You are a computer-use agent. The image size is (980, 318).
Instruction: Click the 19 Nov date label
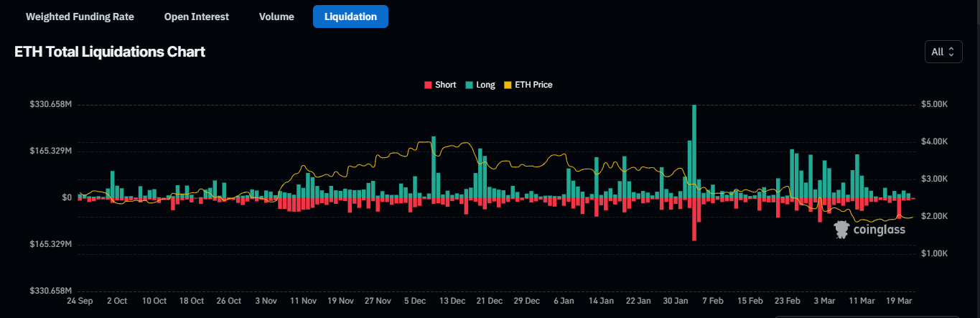(340, 301)
